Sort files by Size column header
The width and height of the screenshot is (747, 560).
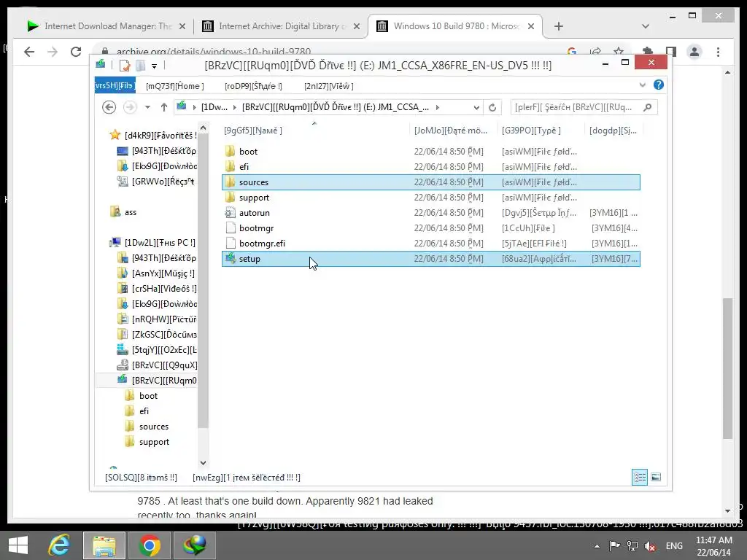[x=614, y=130]
